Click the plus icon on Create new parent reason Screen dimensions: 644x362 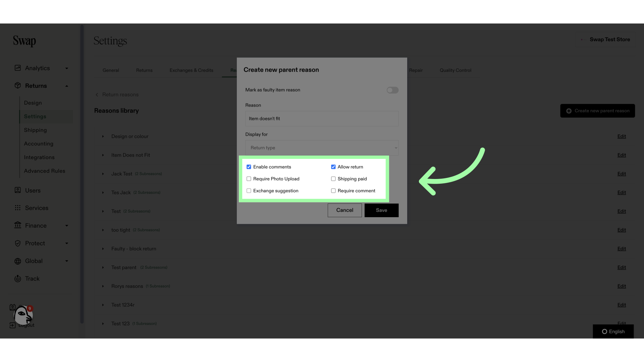pos(569,111)
